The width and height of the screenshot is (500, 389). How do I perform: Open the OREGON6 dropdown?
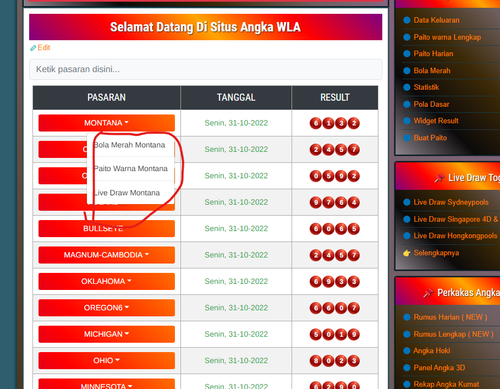106,308
